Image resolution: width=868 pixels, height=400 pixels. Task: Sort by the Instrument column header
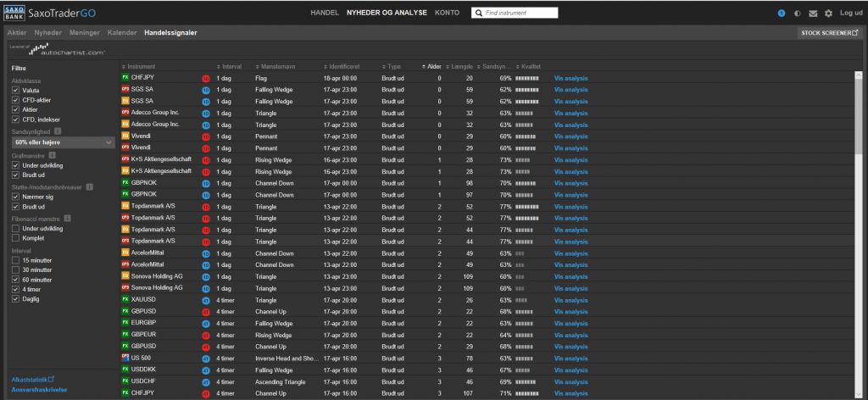142,66
